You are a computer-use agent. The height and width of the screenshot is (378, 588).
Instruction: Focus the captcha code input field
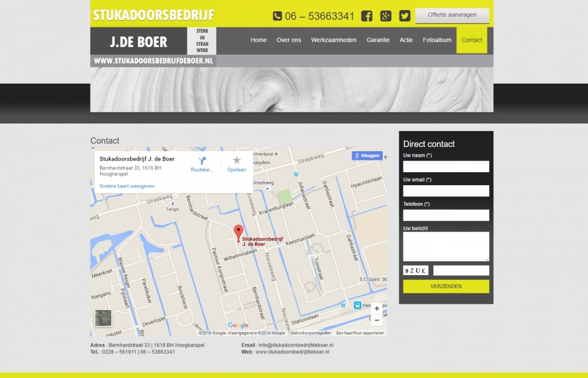pos(461,270)
